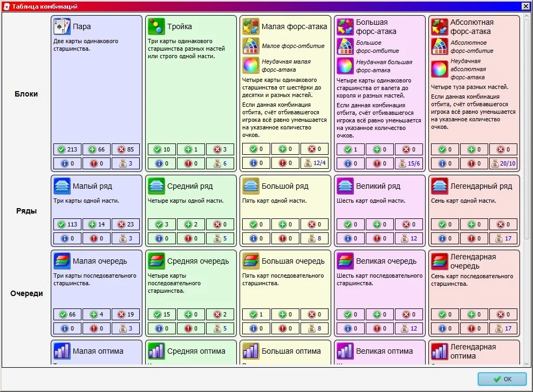Select the Абсолютная форс-атака arrows icon
This screenshot has height=392, width=533.
click(440, 27)
